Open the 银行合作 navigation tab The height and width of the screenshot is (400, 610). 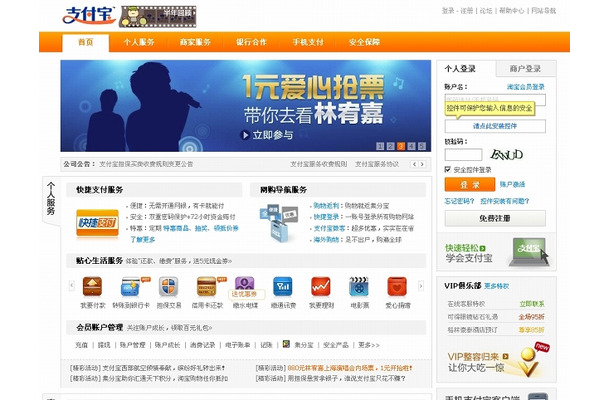[x=251, y=42]
